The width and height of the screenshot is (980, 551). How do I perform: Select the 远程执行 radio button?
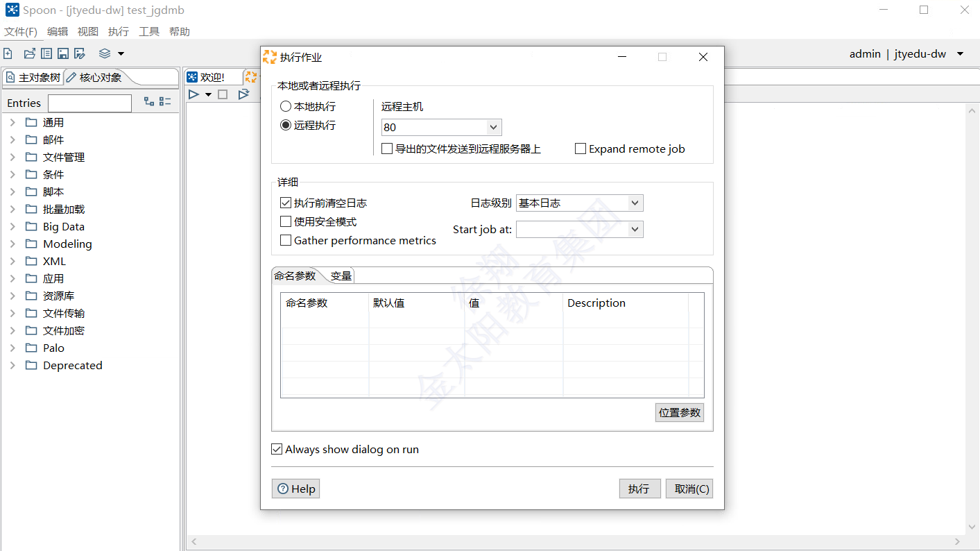(x=285, y=125)
